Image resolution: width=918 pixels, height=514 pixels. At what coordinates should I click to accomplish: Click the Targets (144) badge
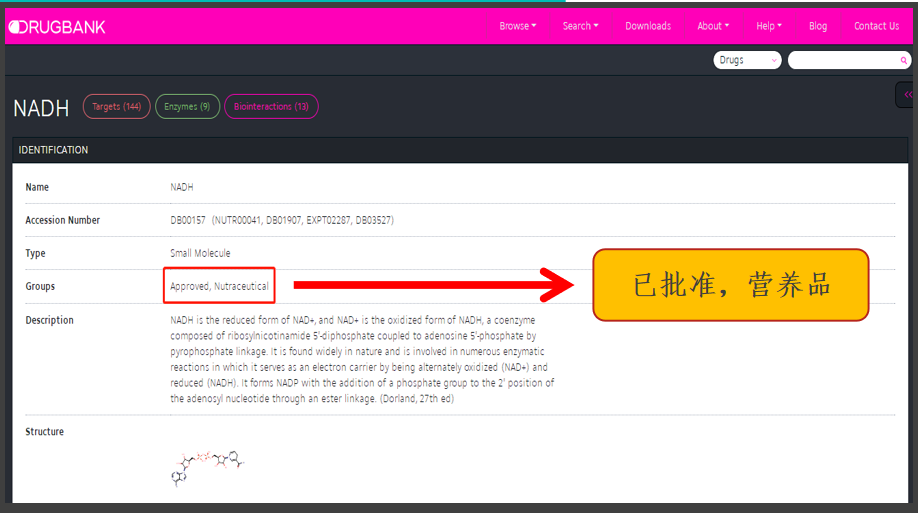click(x=116, y=106)
